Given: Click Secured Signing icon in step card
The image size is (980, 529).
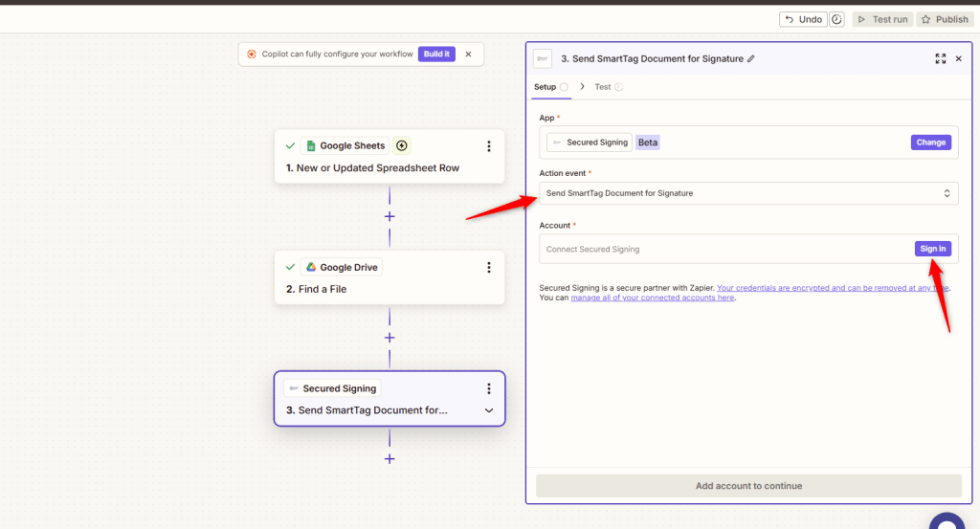Looking at the screenshot, I should click(293, 388).
